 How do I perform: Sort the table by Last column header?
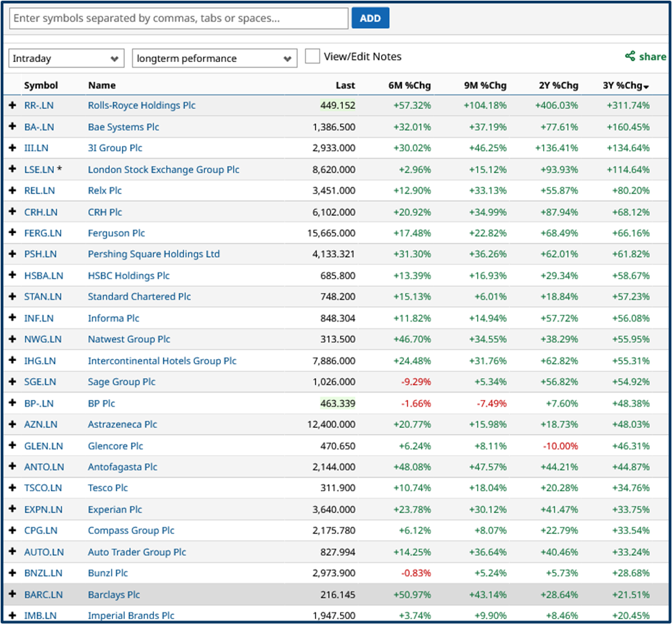(x=345, y=85)
